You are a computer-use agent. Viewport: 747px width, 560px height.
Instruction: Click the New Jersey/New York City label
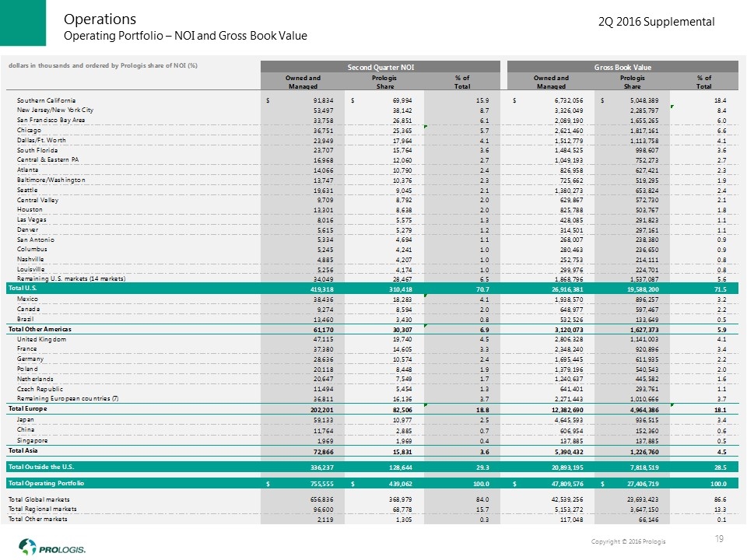tap(54, 111)
